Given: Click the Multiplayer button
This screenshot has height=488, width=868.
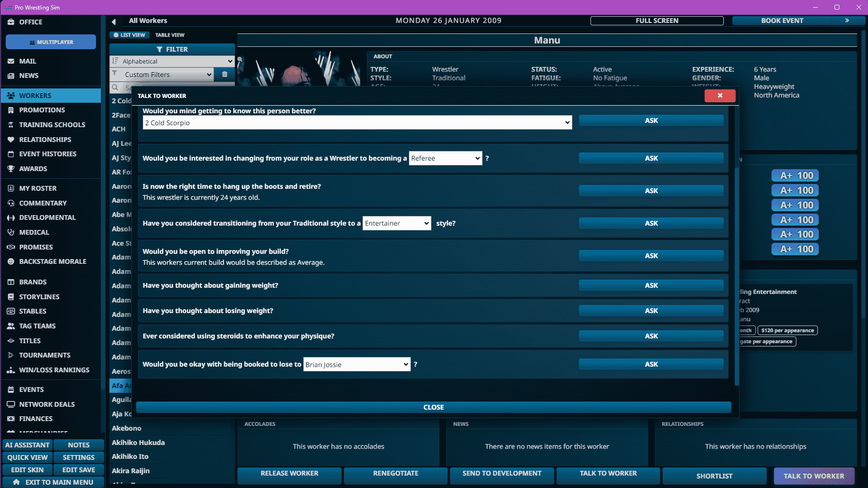Looking at the screenshot, I should coord(51,42).
